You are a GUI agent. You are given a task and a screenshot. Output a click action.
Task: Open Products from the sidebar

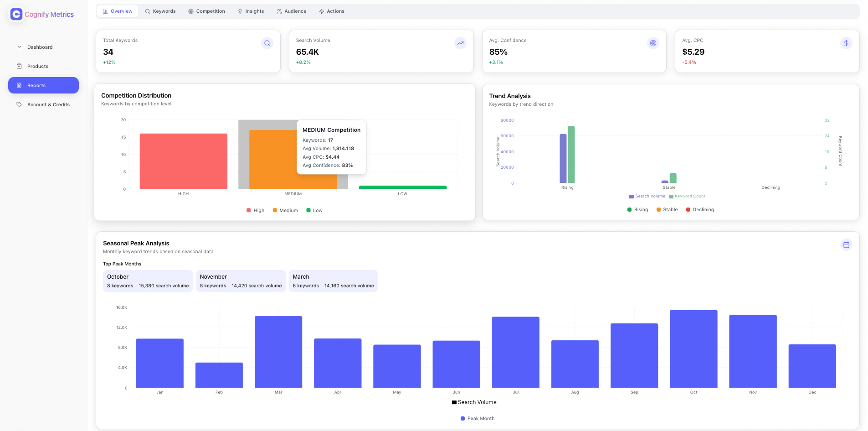(x=37, y=66)
